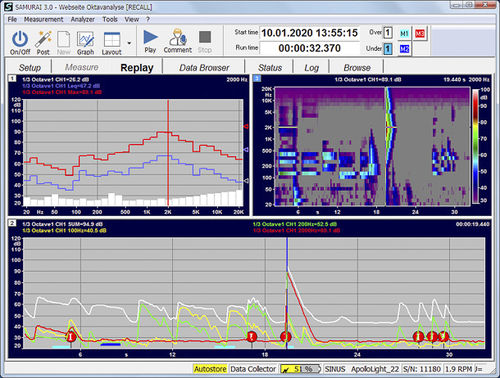Click the Start time field
The image size is (500, 378).
pos(309,33)
